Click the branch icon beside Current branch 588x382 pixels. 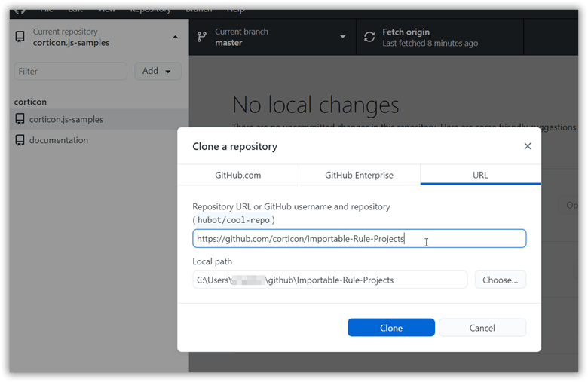point(201,37)
